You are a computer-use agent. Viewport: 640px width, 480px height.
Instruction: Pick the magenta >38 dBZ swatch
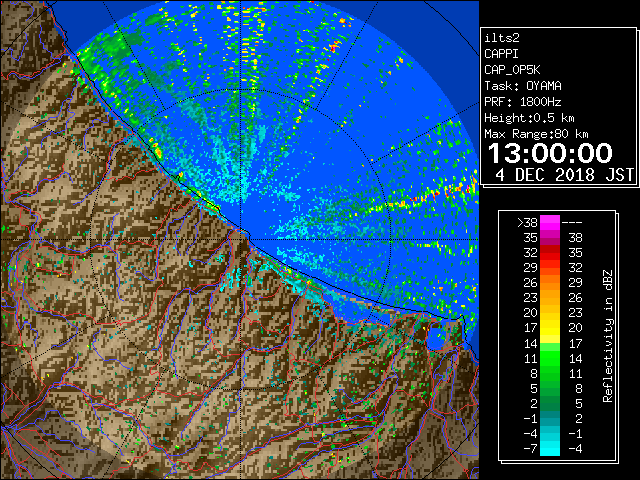[x=550, y=222]
